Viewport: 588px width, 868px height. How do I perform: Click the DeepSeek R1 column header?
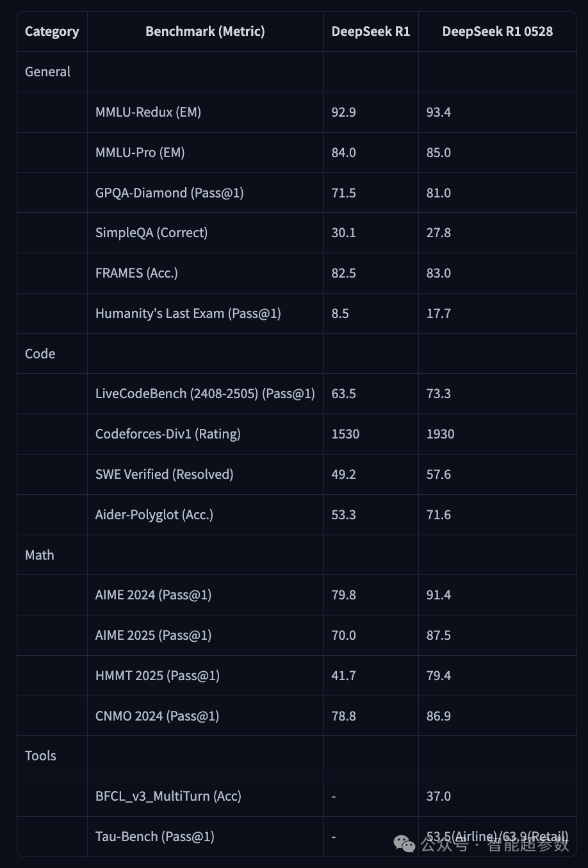370,31
